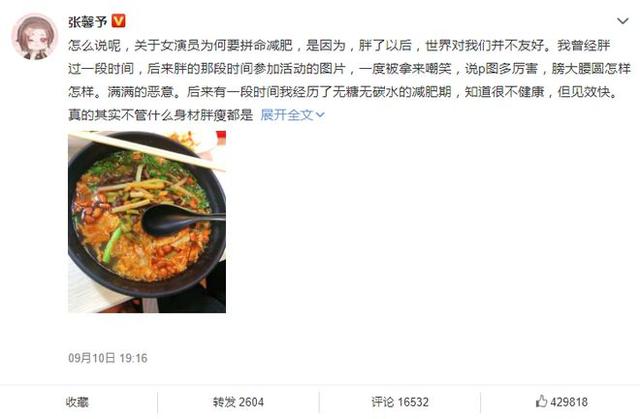Image resolution: width=640 pixels, height=419 pixels.
Task: Click the repost count 2604
Action: coord(251,402)
